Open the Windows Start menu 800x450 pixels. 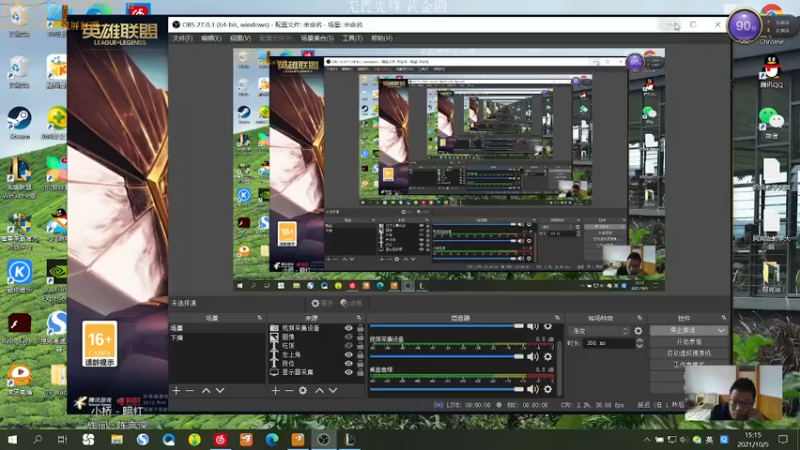click(x=12, y=439)
